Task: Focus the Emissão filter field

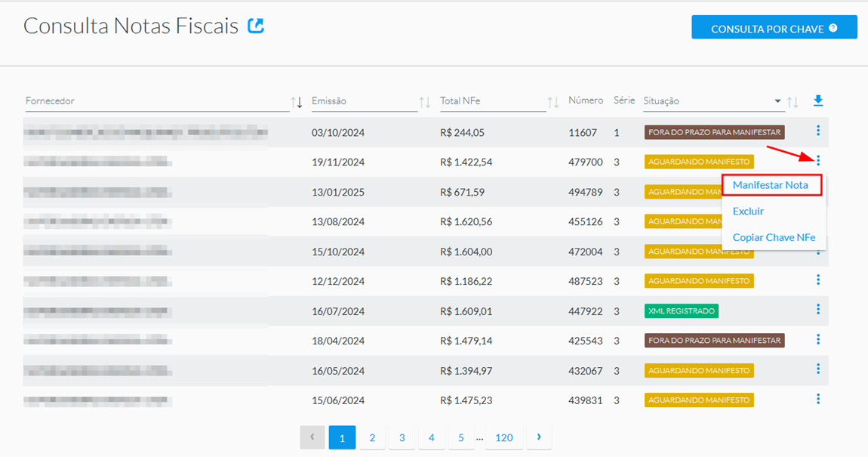Action: coord(365,100)
